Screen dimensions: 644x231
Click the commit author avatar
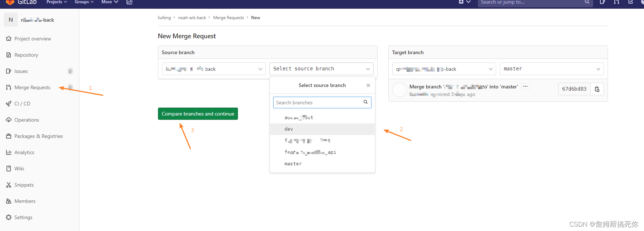click(400, 90)
